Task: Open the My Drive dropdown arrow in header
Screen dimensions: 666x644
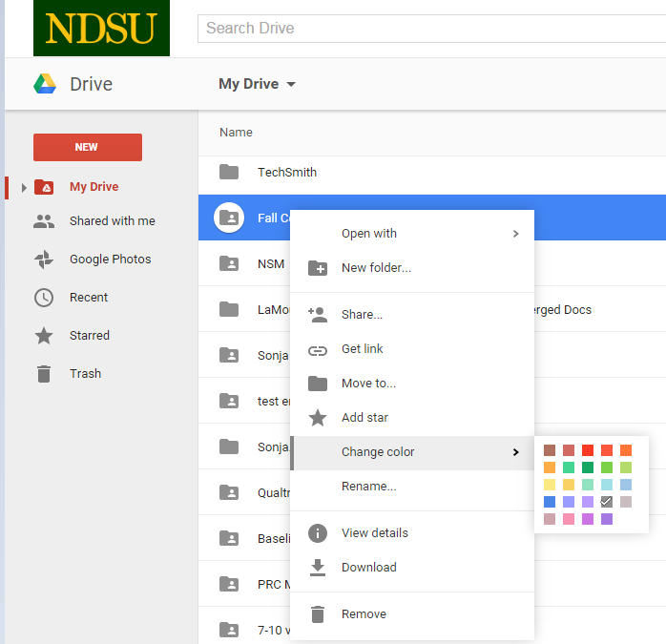Action: coord(291,84)
